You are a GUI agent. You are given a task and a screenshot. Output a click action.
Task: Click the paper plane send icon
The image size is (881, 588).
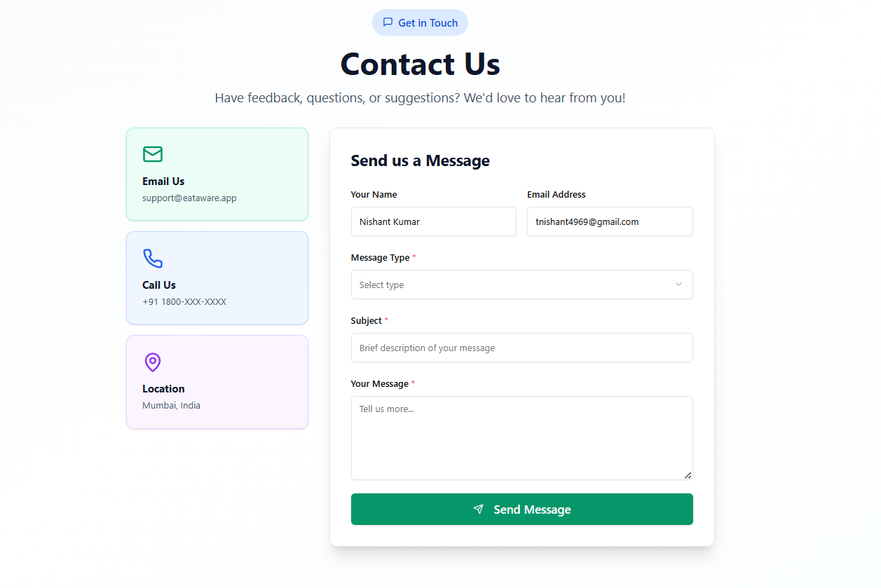pyautogui.click(x=479, y=509)
